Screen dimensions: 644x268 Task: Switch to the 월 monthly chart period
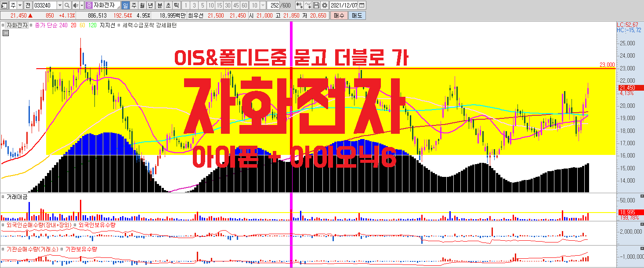[x=142, y=5]
